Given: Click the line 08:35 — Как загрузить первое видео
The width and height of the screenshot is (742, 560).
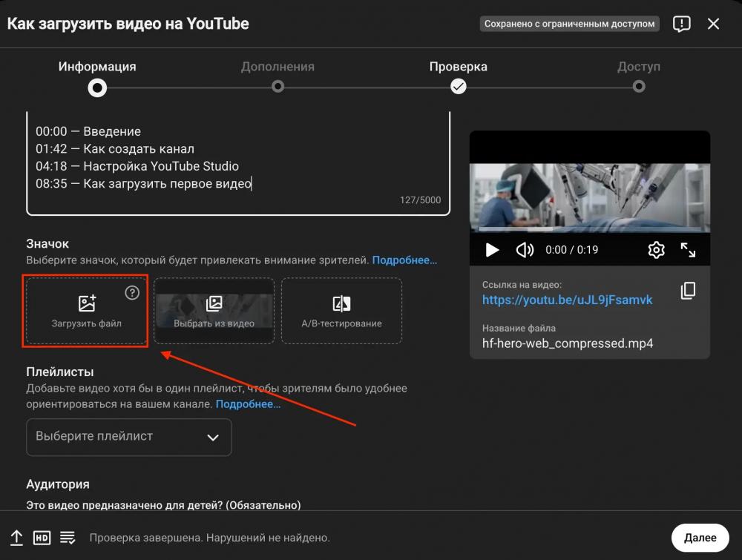Looking at the screenshot, I should point(143,183).
